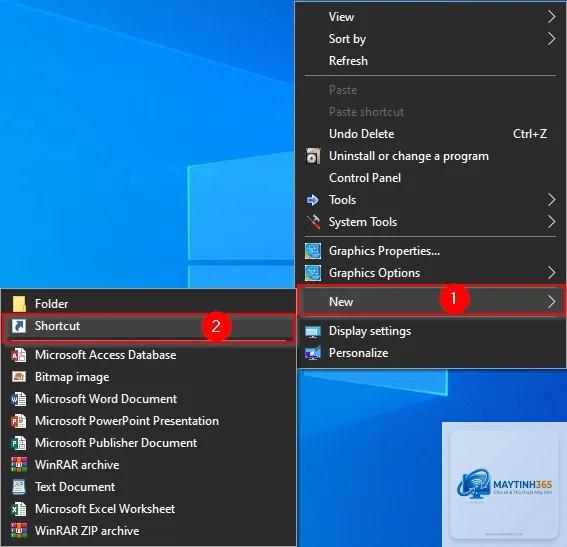This screenshot has height=547, width=567.
Task: Choose Personalize from context menu
Action: point(431,353)
